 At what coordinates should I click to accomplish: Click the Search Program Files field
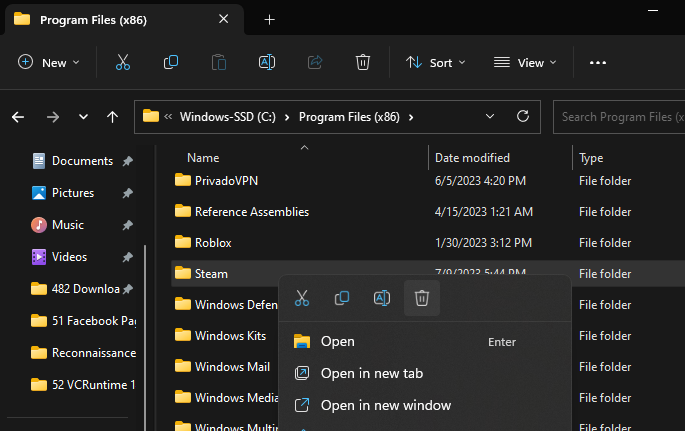618,116
